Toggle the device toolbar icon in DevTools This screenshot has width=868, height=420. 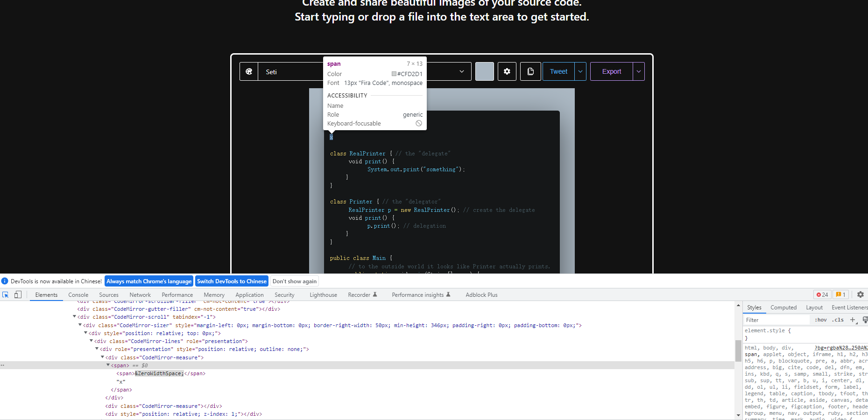pyautogui.click(x=18, y=294)
